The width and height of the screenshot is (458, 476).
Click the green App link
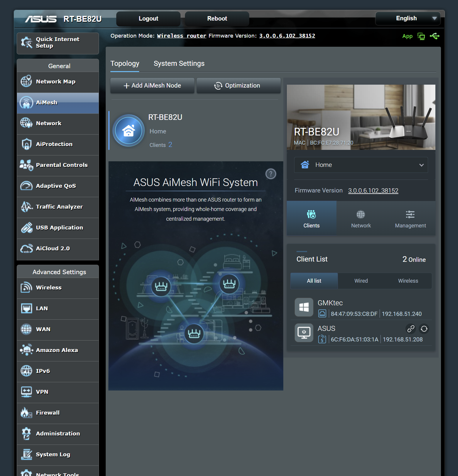pos(407,36)
